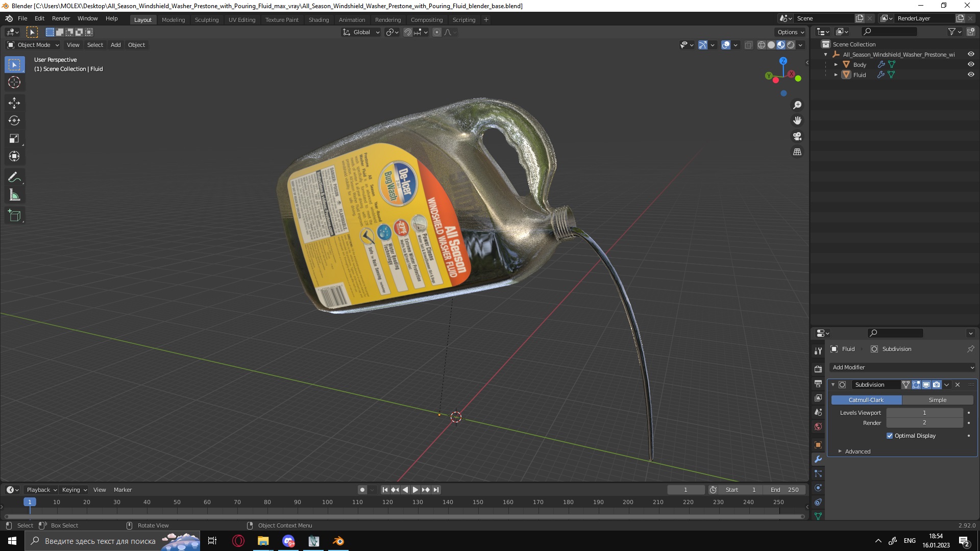
Task: Switch to UV Editing workspace tab
Action: [242, 19]
